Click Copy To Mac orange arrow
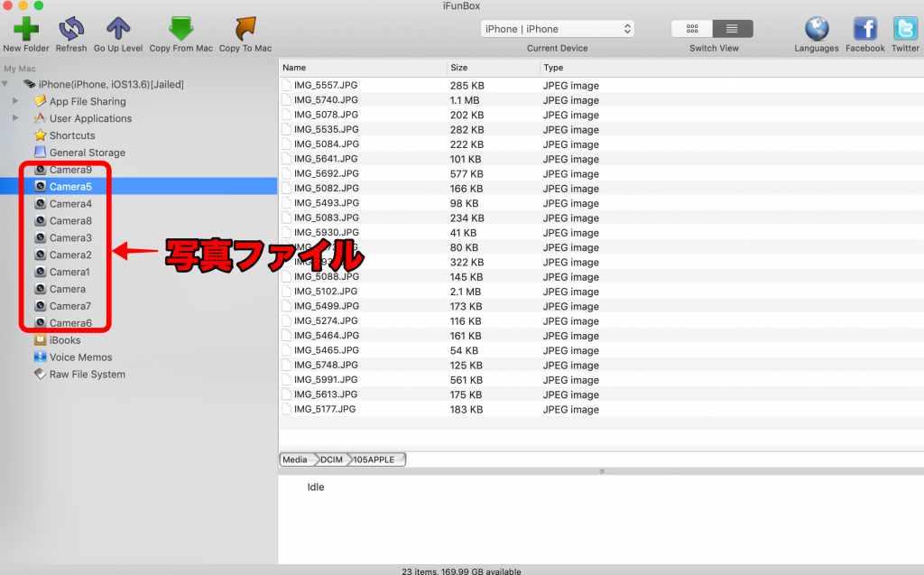924x575 pixels. tap(245, 28)
